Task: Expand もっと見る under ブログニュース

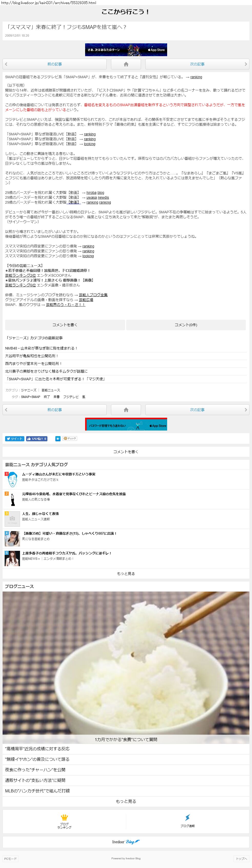Action: coord(126,801)
